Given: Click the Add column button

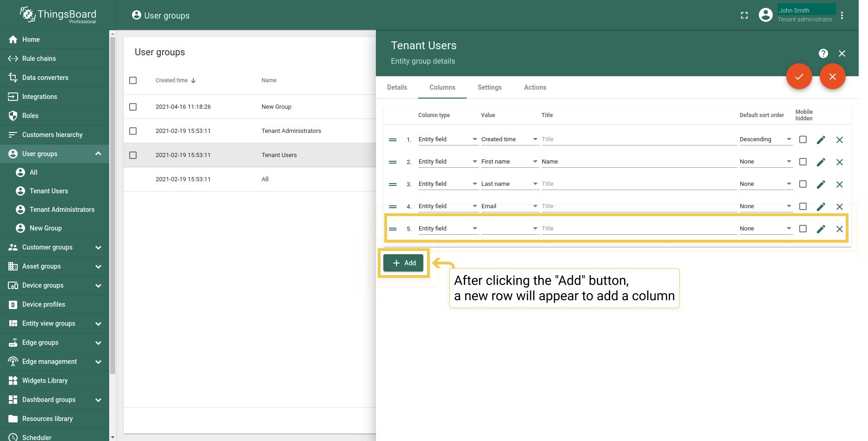Looking at the screenshot, I should pyautogui.click(x=403, y=263).
